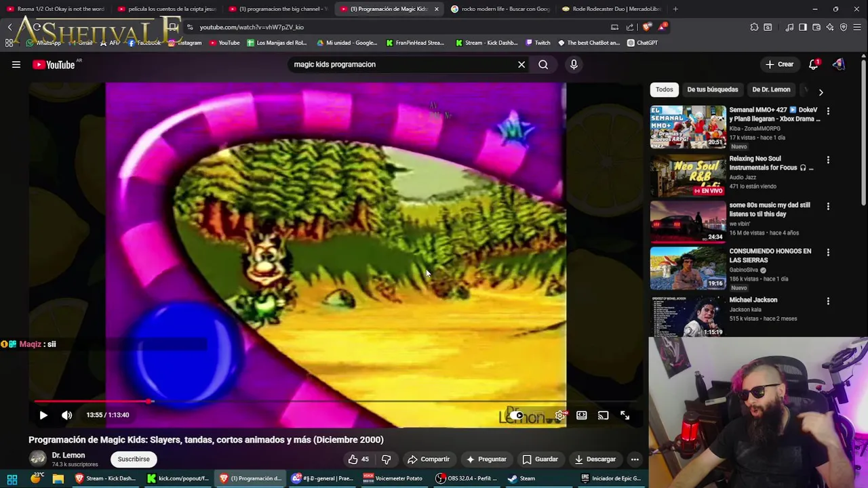Seek on the red video progress bar
Image resolution: width=868 pixels, height=488 pixels.
coord(336,401)
